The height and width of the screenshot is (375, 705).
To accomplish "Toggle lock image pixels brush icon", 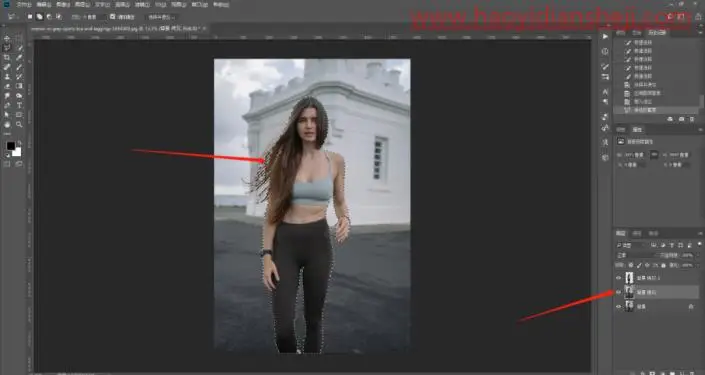I will point(639,265).
